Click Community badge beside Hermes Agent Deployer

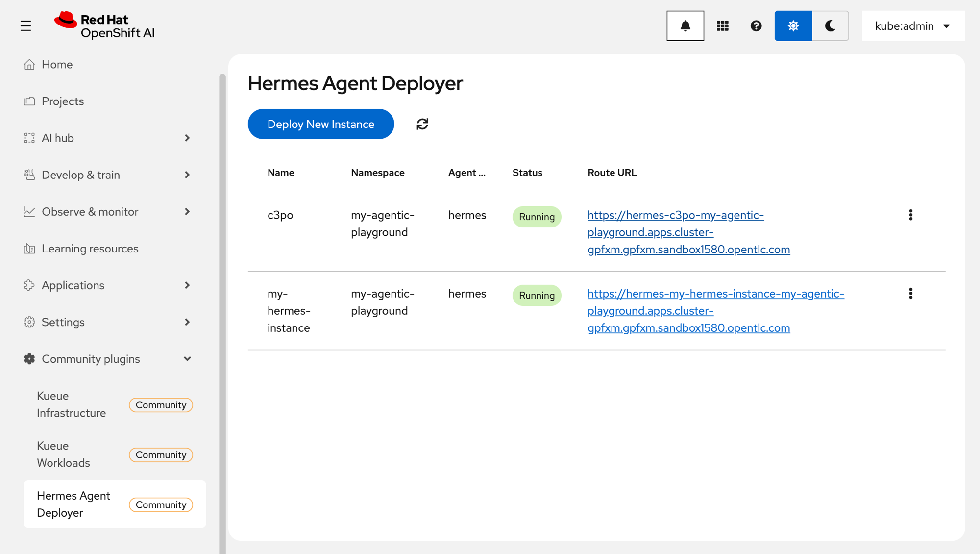point(161,505)
